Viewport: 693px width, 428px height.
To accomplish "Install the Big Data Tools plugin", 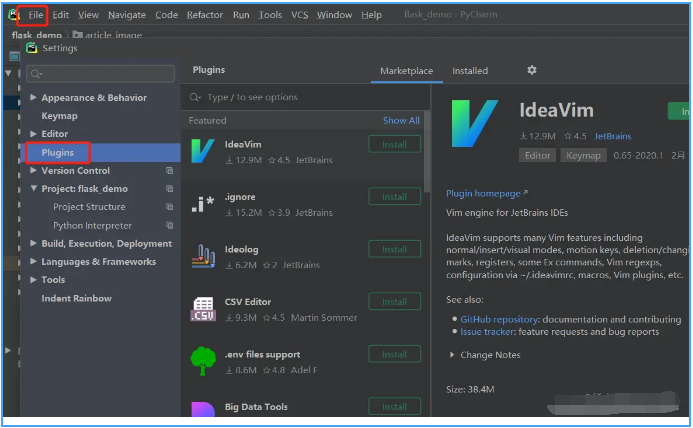I will [x=394, y=407].
